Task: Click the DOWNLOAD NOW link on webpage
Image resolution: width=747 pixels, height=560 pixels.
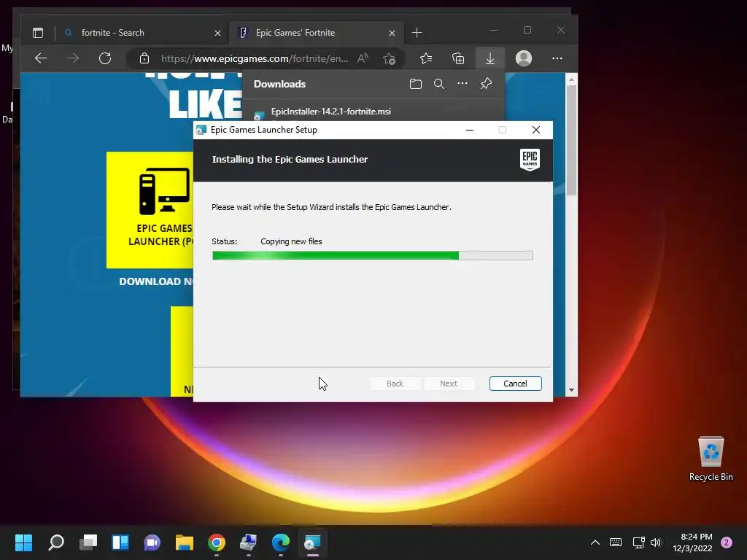Action: [156, 281]
